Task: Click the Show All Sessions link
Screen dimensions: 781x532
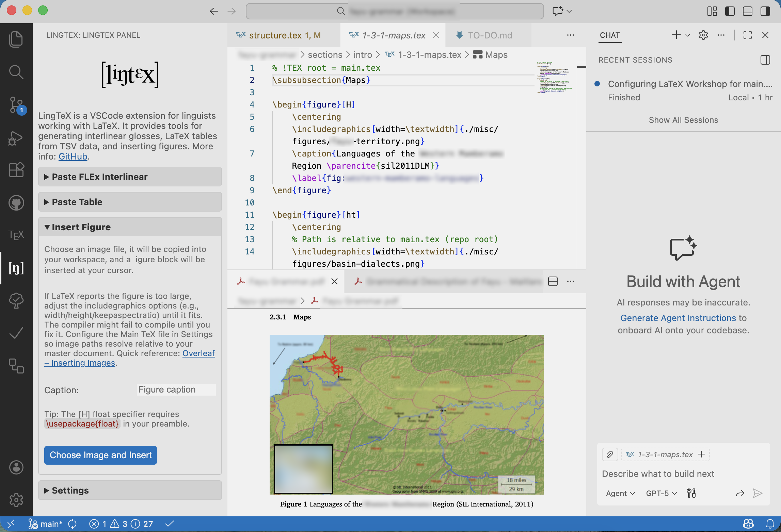Action: point(683,120)
